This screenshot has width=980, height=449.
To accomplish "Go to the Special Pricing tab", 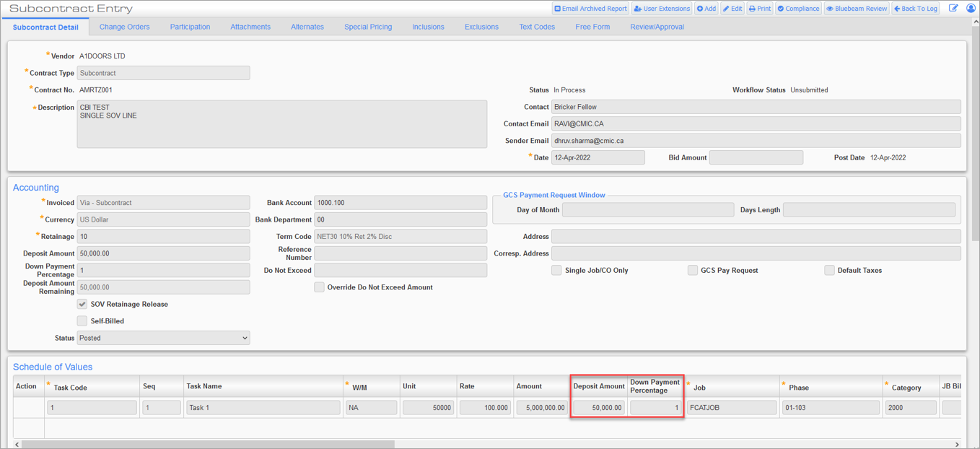I will (368, 27).
